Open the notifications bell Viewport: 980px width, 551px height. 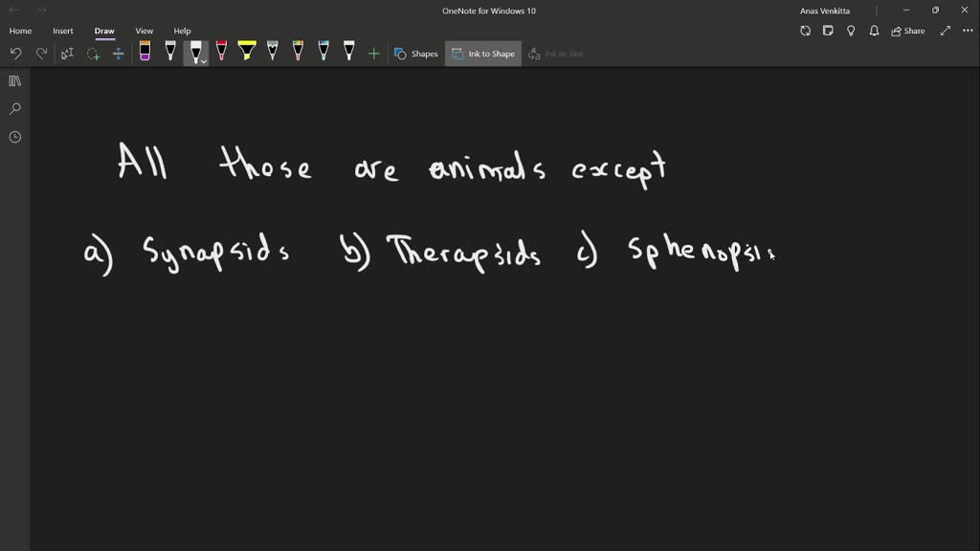[x=874, y=31]
